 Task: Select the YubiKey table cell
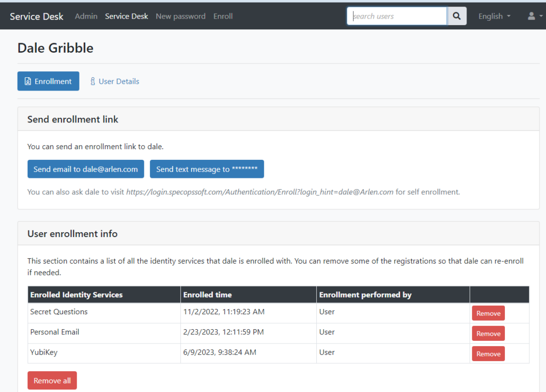[104, 354]
